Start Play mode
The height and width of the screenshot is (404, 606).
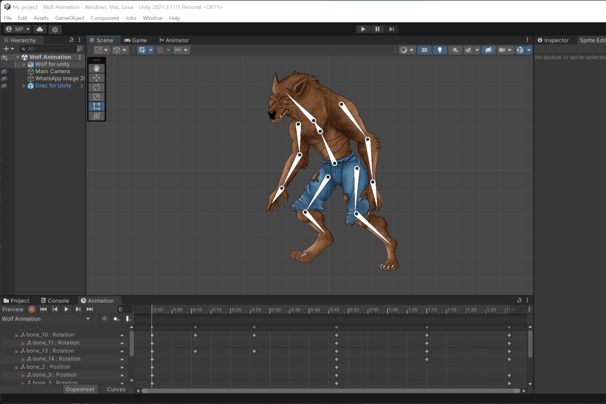point(363,29)
